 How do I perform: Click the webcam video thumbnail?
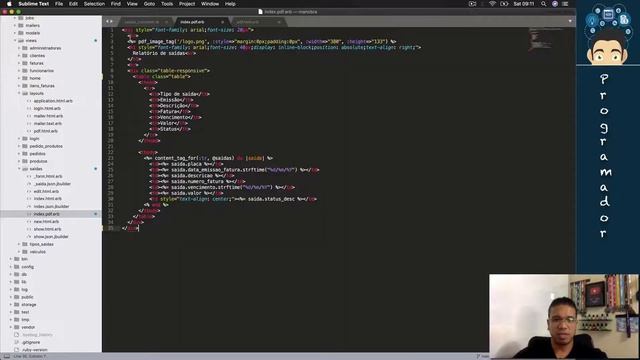(x=564, y=316)
